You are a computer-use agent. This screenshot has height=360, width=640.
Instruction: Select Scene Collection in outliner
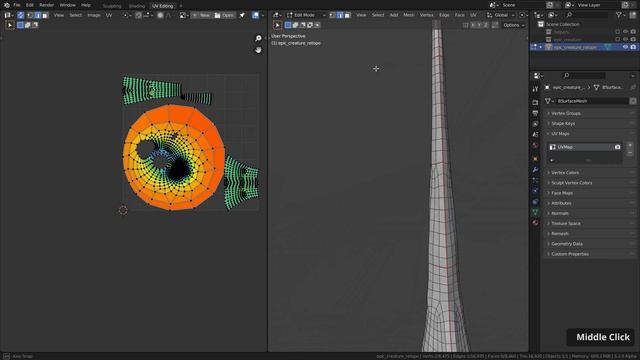coord(562,24)
